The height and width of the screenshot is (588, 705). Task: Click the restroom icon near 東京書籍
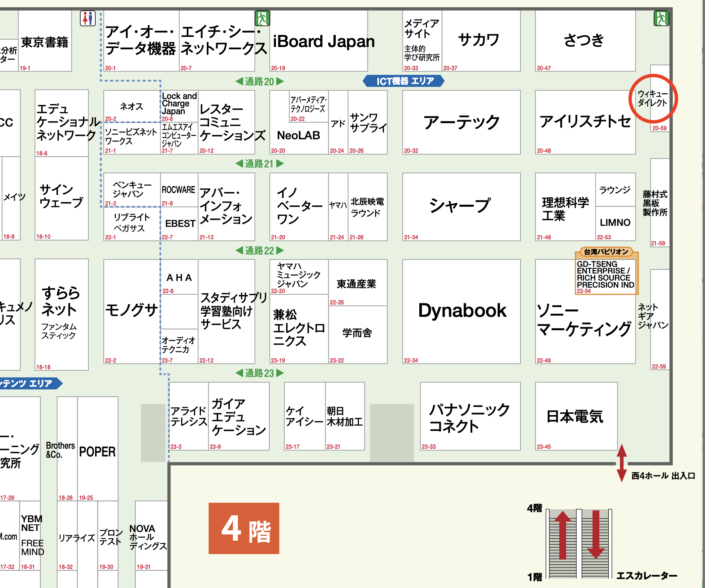tap(88, 18)
